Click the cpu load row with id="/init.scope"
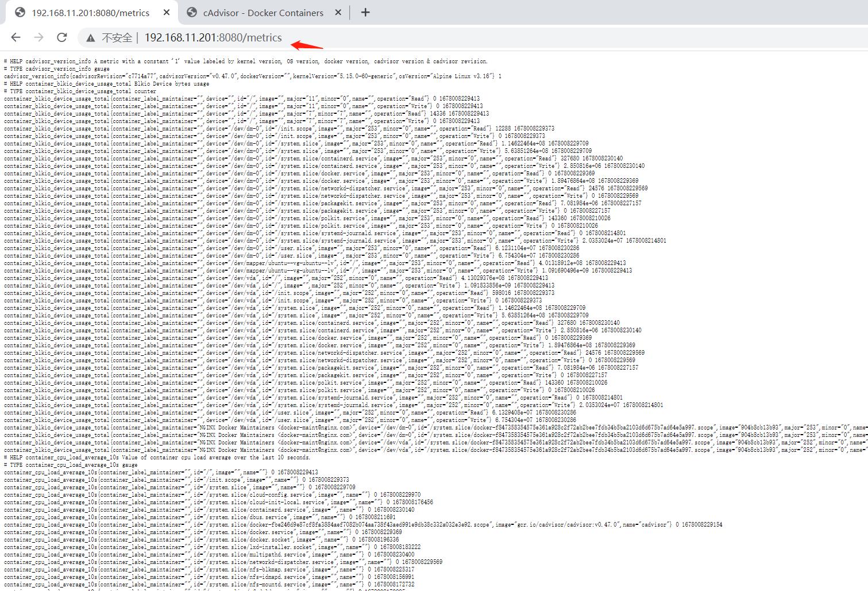 pos(176,479)
